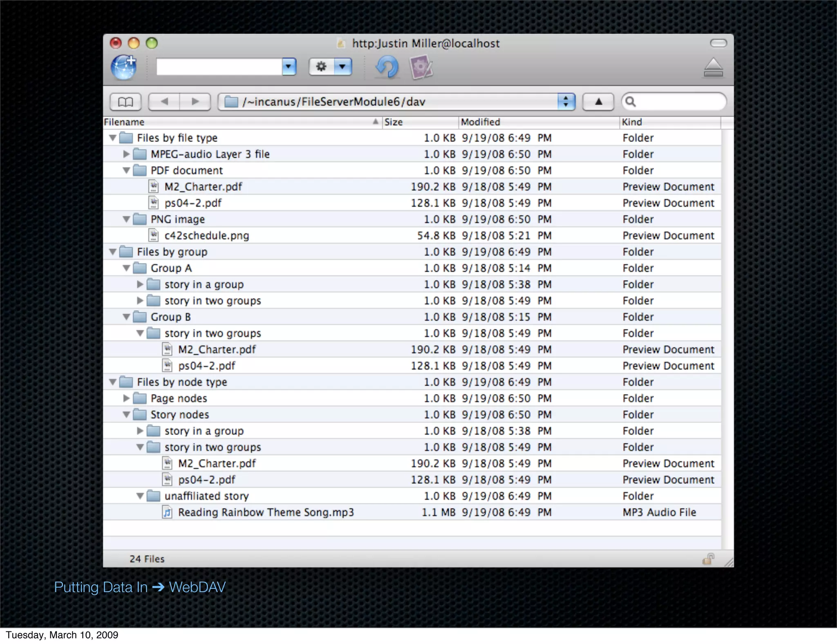Sort by the Kind column header
Screen dimensions: 837x644
point(670,122)
